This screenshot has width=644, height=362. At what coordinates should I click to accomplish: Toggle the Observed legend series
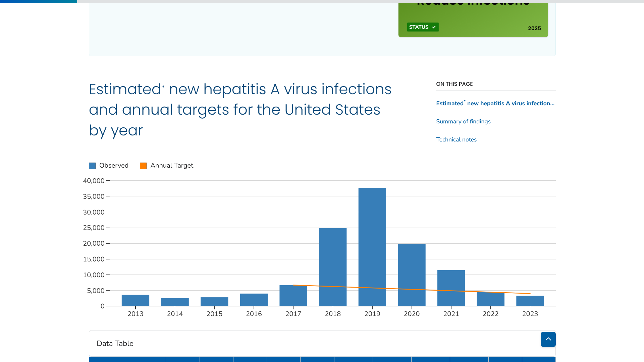click(114, 166)
